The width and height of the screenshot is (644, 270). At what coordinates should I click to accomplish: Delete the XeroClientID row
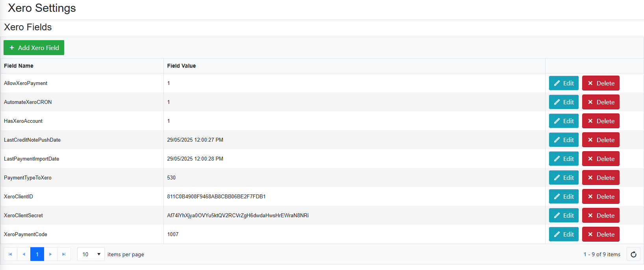click(601, 196)
